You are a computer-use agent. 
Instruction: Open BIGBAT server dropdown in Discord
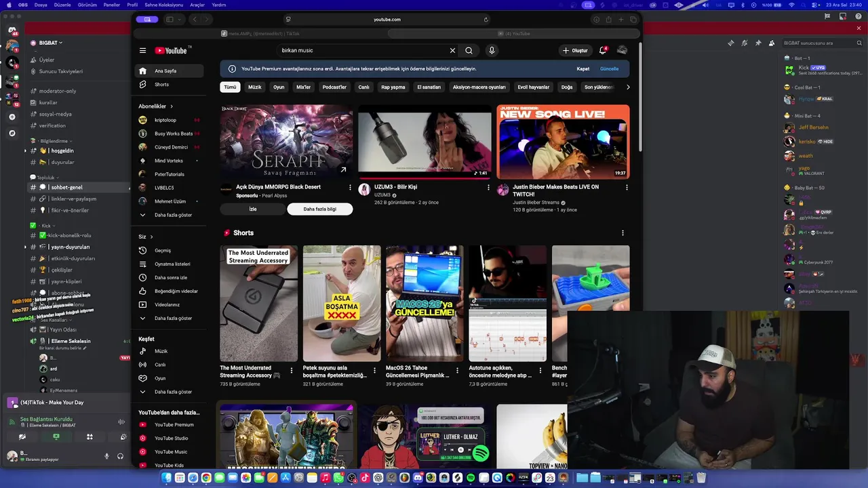tap(51, 43)
